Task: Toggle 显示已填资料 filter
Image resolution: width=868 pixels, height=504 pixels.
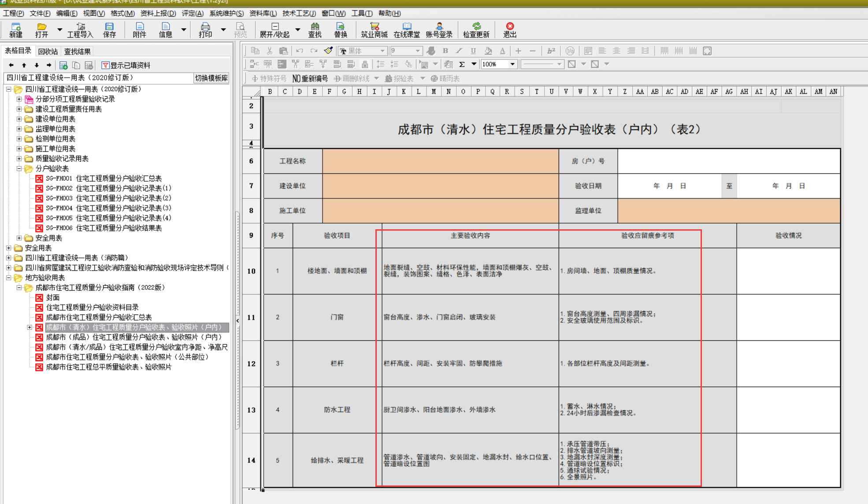Action: pyautogui.click(x=126, y=65)
